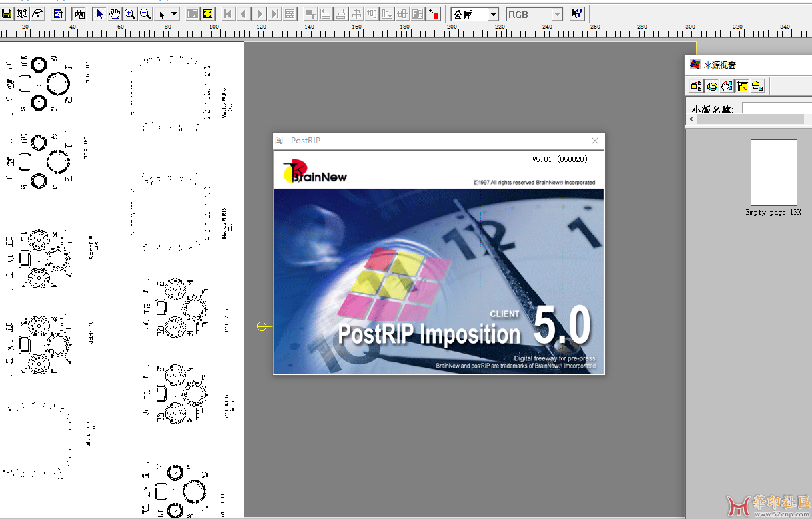
Task: Click the left scroll arrow in 来源视窗
Action: click(x=691, y=119)
